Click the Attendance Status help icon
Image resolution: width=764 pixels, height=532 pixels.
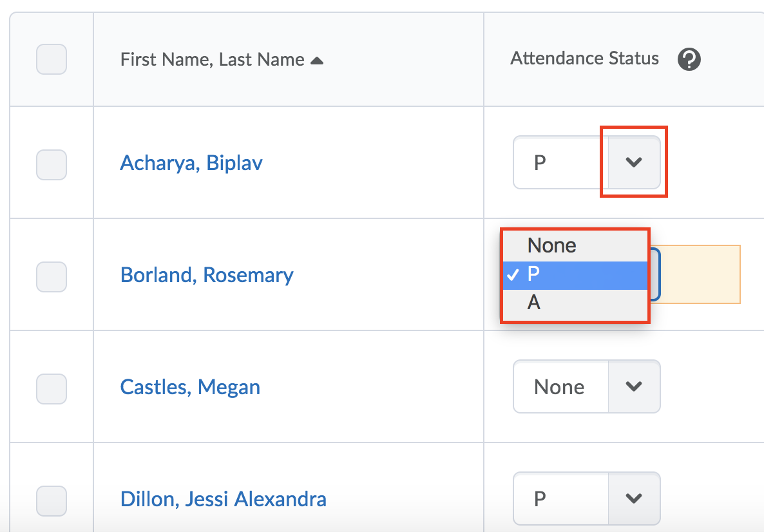coord(689,59)
